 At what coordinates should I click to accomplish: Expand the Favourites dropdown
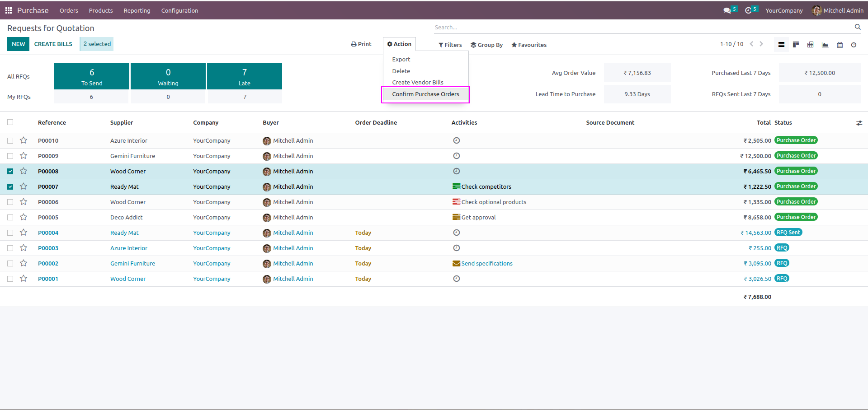tap(528, 45)
